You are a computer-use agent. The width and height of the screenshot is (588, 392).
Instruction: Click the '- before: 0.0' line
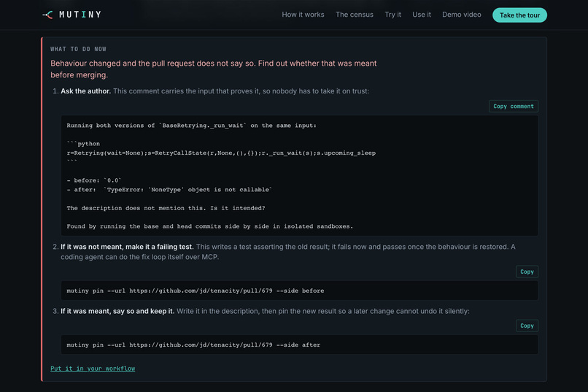pyautogui.click(x=94, y=180)
